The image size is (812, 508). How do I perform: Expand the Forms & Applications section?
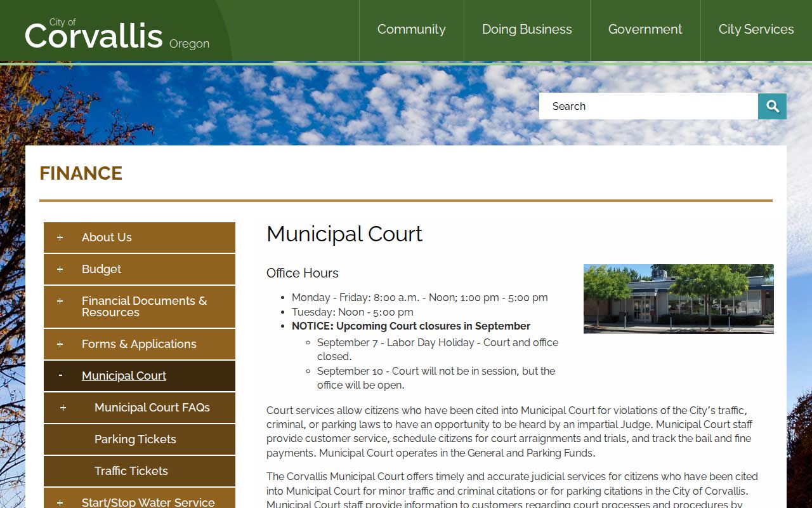(60, 344)
